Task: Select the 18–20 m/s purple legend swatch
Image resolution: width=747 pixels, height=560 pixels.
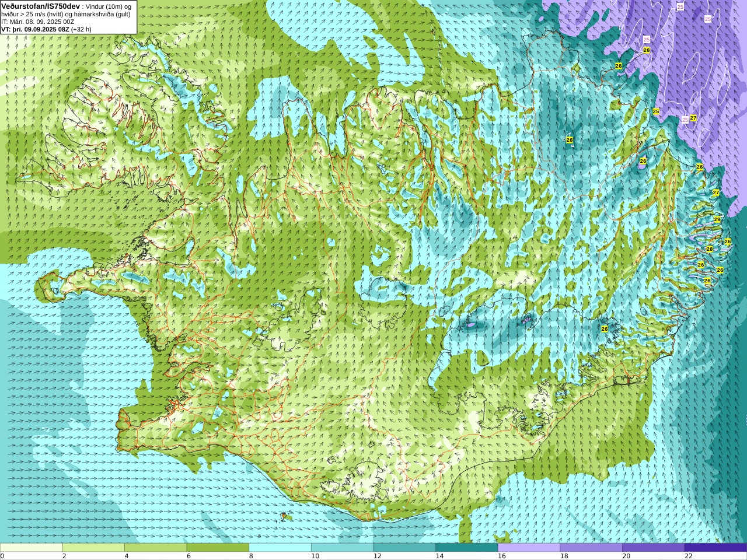Action: coord(591,548)
